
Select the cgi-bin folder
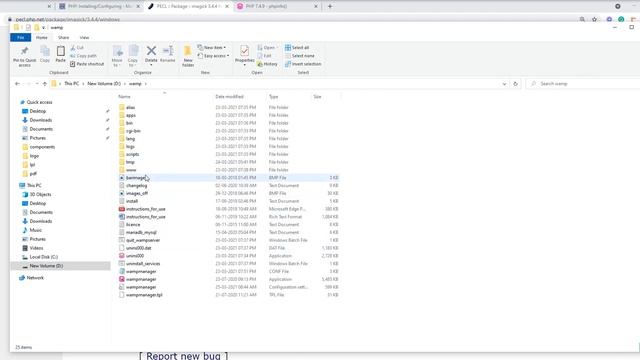pos(133,131)
